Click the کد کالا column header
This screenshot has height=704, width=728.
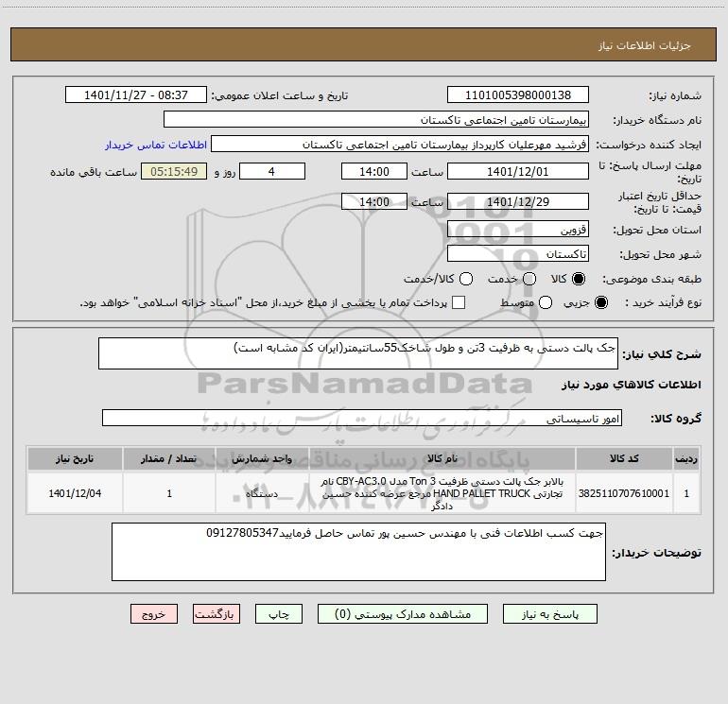point(624,458)
